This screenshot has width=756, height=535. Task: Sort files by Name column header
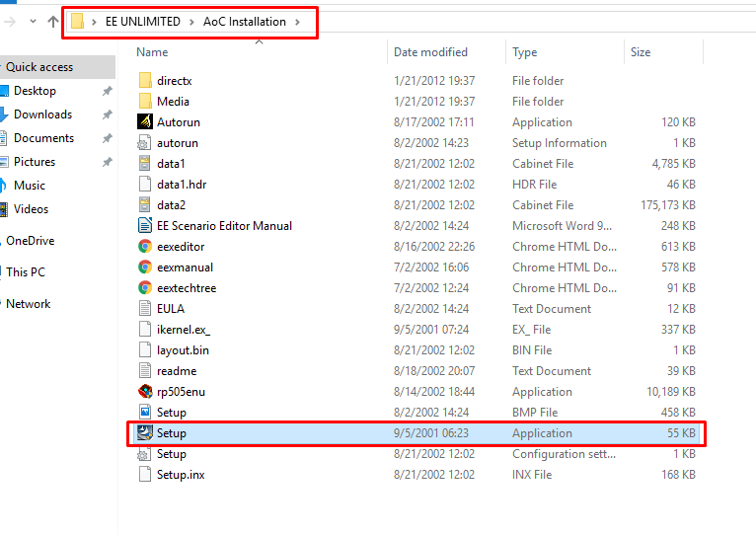click(152, 52)
